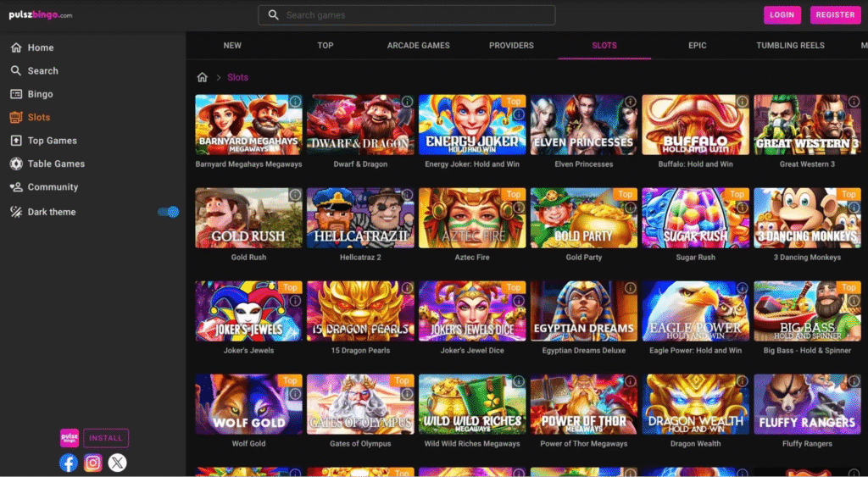Open the Instagram page icon
This screenshot has height=477, width=868.
click(93, 463)
